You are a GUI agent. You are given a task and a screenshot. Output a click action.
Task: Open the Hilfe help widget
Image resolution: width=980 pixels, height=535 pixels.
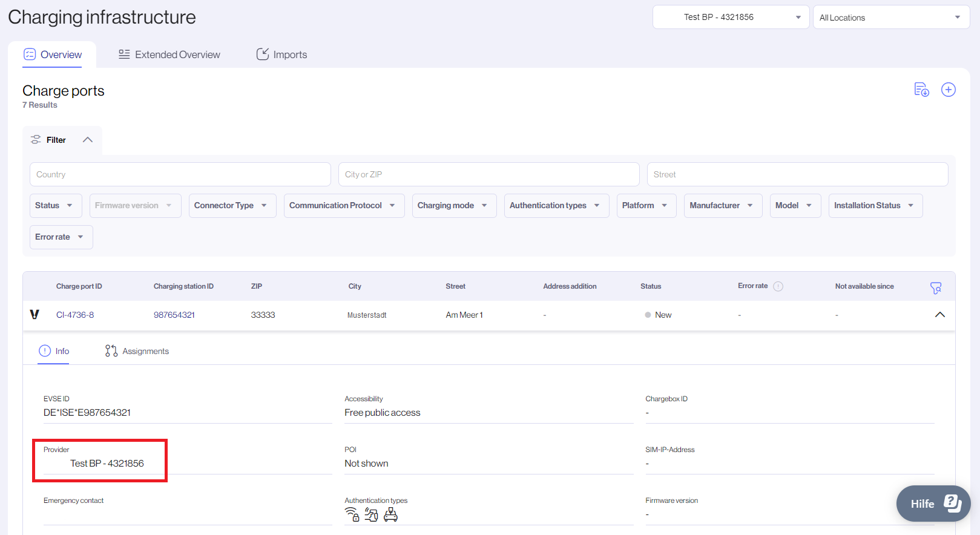[x=933, y=504]
